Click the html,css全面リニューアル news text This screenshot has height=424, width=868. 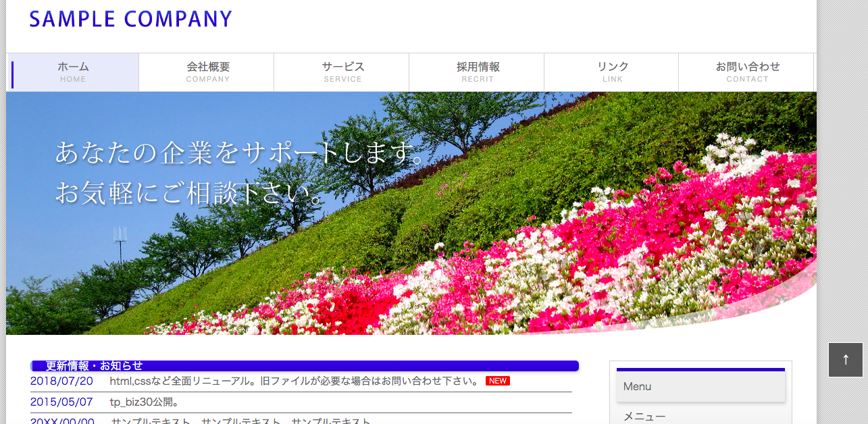(x=294, y=381)
